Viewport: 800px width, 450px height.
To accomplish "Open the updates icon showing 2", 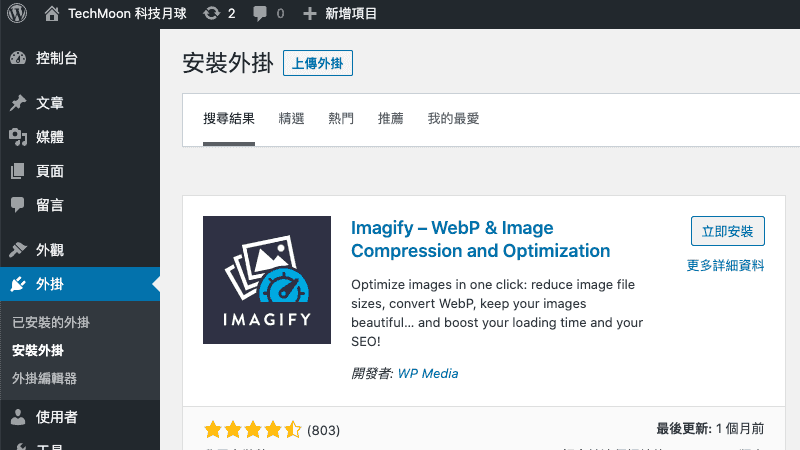I will tap(211, 13).
